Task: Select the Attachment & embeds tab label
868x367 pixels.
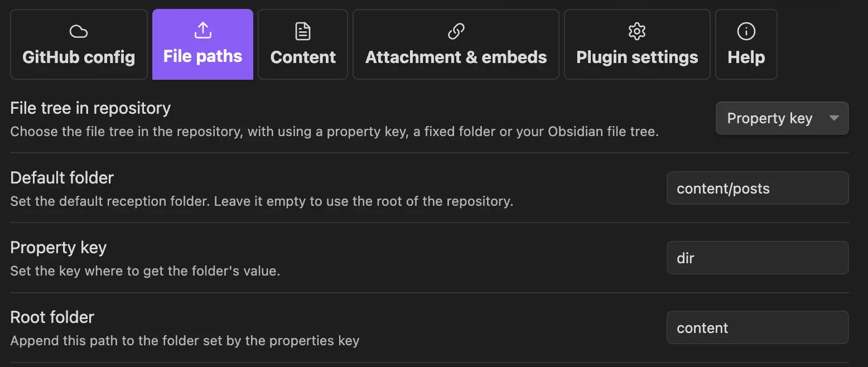Action: pos(456,57)
